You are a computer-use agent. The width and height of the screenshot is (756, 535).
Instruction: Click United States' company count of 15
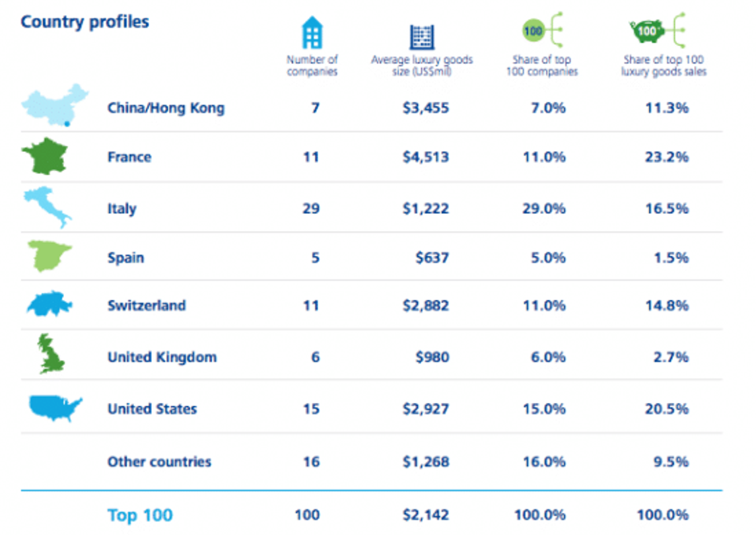[311, 409]
